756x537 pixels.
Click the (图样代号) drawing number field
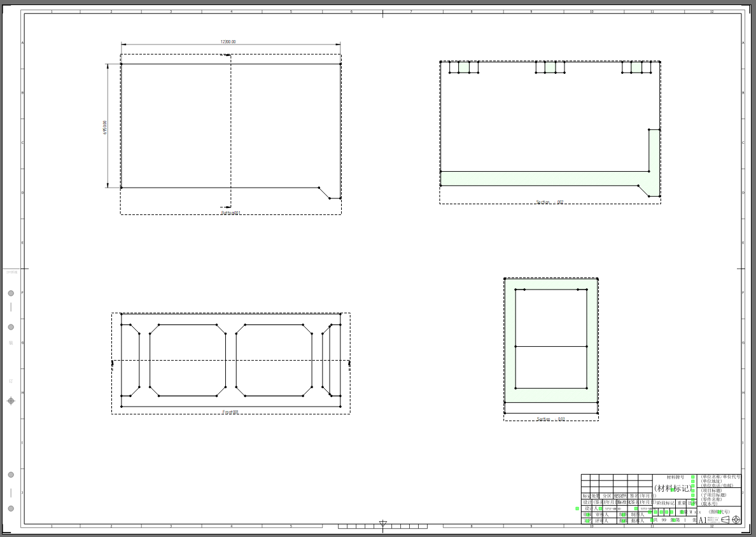click(x=719, y=512)
